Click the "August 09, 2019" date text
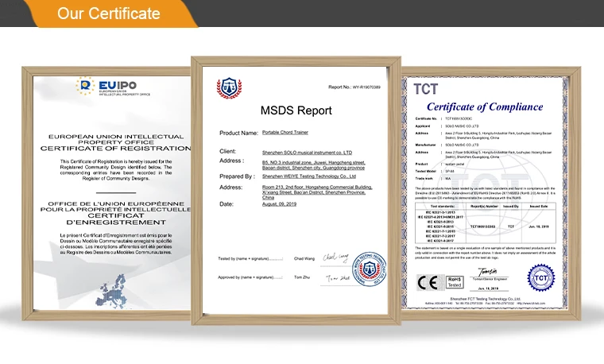 tap(284, 204)
